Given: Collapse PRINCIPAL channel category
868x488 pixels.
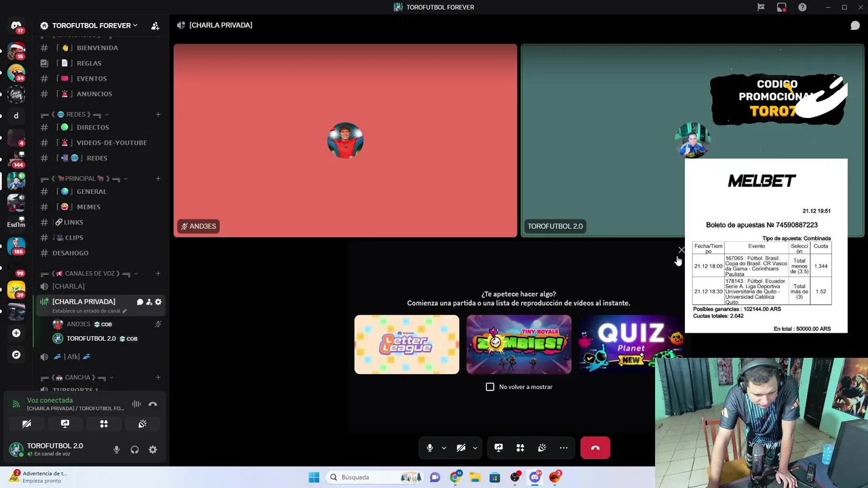Looking at the screenshot, I should coord(85,178).
